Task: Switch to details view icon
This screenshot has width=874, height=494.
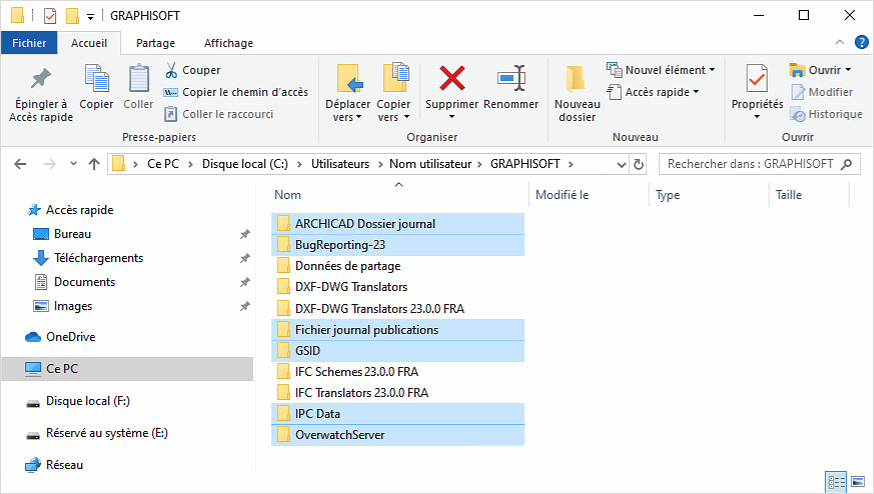Action: pos(836,482)
